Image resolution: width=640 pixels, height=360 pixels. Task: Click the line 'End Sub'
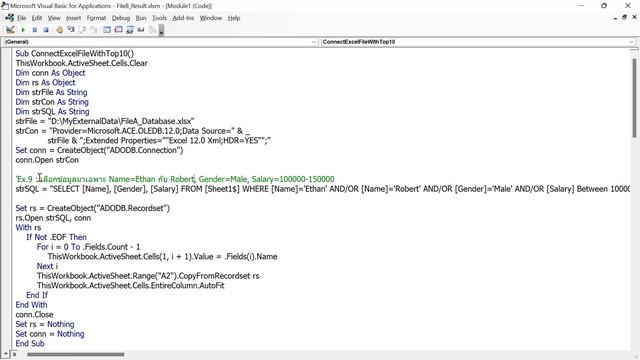pyautogui.click(x=30, y=344)
